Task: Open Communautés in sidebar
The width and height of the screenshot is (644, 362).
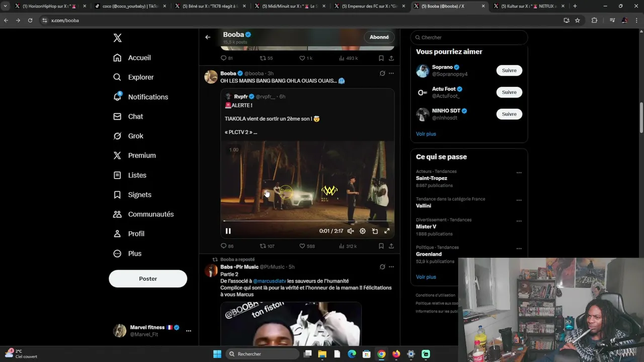Action: pyautogui.click(x=144, y=214)
